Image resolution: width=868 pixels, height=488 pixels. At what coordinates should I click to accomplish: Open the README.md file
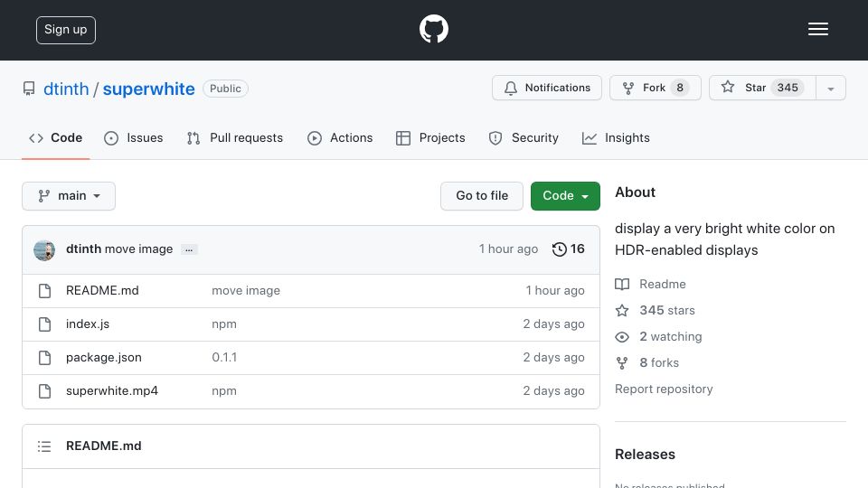click(x=102, y=290)
